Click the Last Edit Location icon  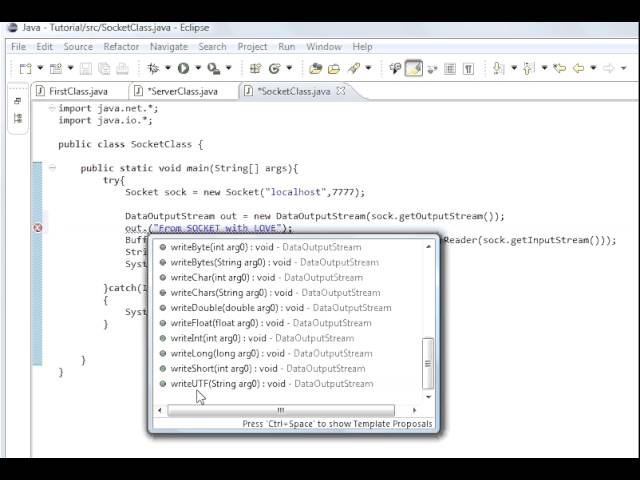pos(559,68)
